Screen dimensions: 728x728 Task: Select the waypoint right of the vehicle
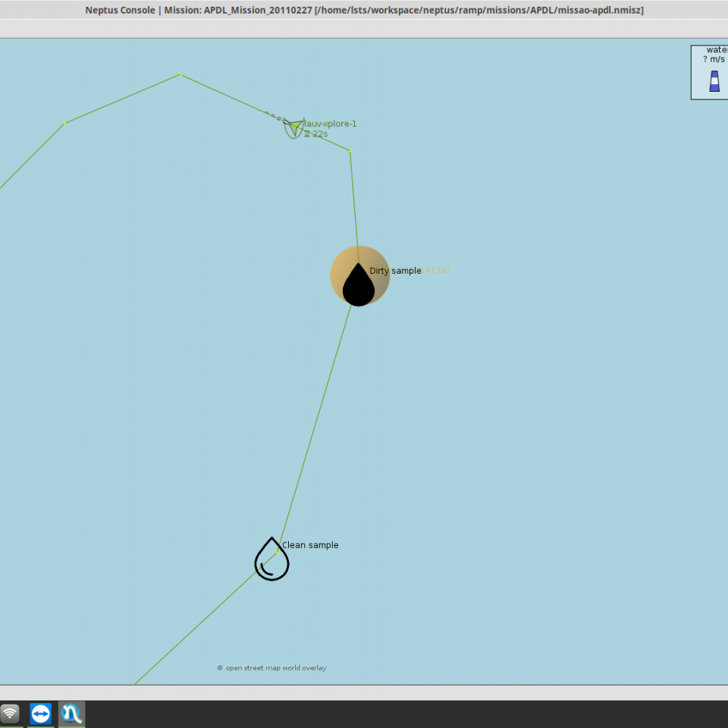[350, 150]
